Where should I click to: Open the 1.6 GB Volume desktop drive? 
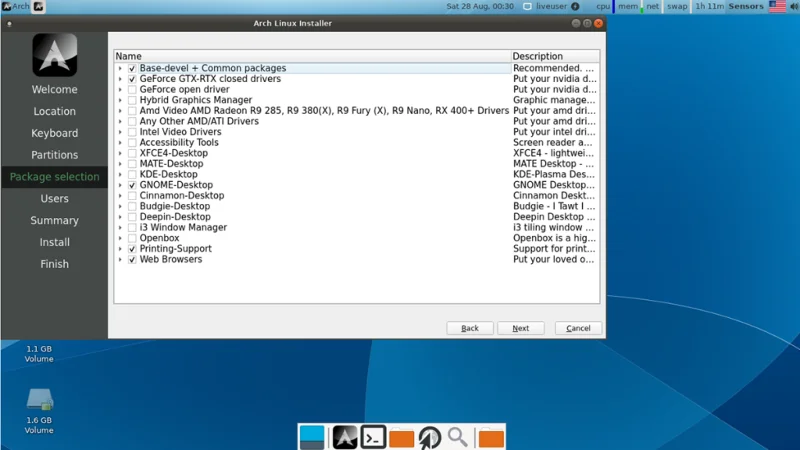[x=39, y=411]
